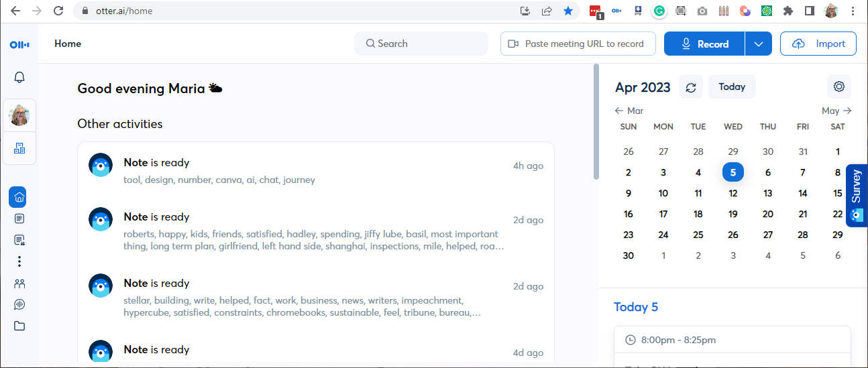Open Chrome profile avatar

[831, 11]
